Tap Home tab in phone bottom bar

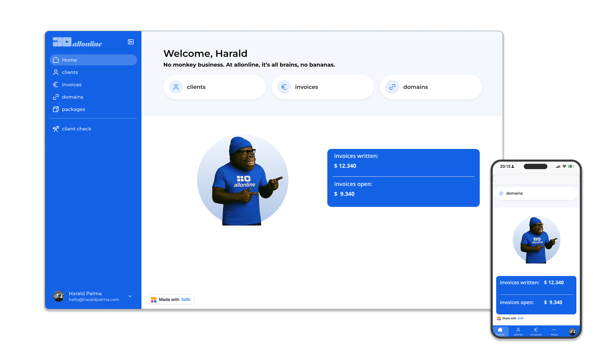pyautogui.click(x=500, y=331)
